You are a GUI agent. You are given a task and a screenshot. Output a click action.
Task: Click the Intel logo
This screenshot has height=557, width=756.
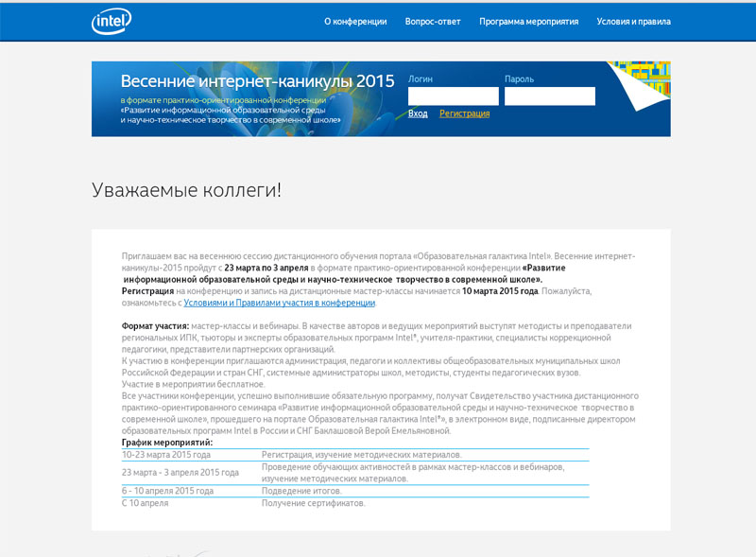pos(112,21)
